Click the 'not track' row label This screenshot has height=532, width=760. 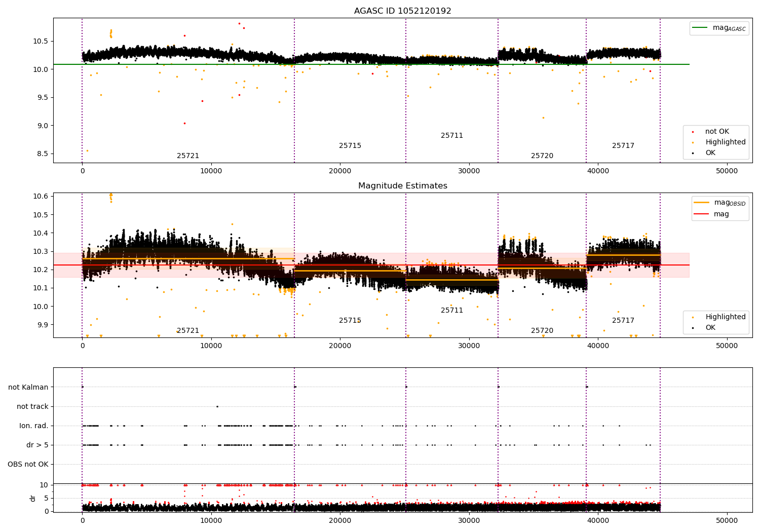click(32, 407)
